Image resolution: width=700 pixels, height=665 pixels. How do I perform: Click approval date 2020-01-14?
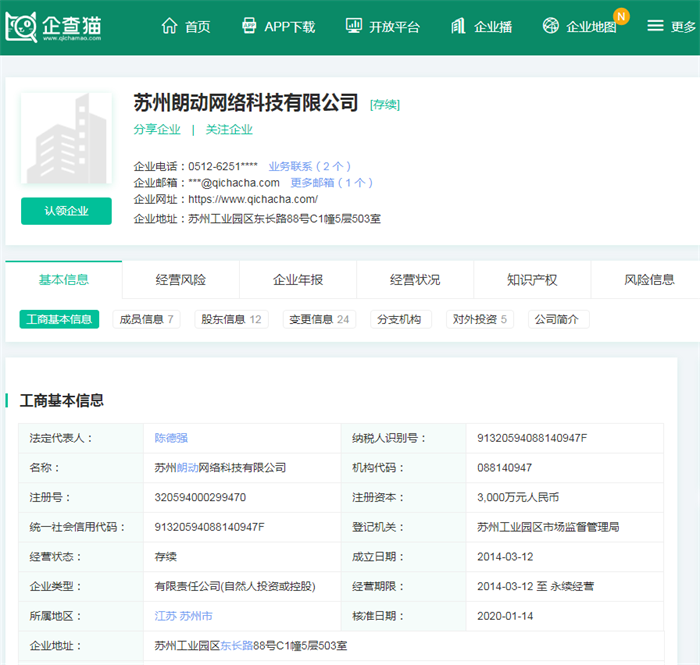click(505, 616)
